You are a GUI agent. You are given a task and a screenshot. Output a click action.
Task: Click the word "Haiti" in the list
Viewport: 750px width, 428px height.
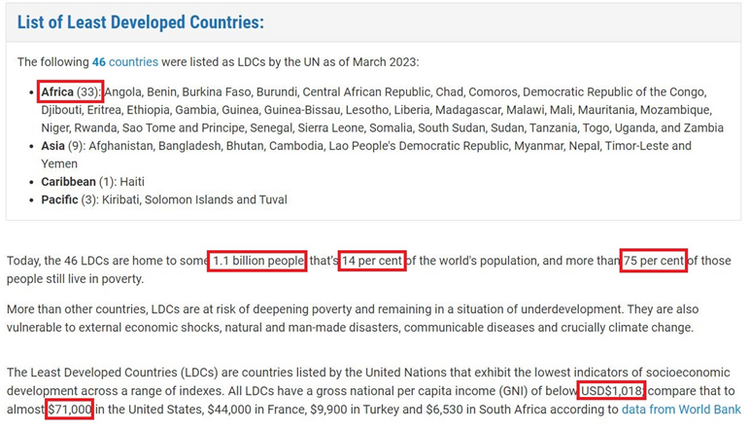[132, 182]
